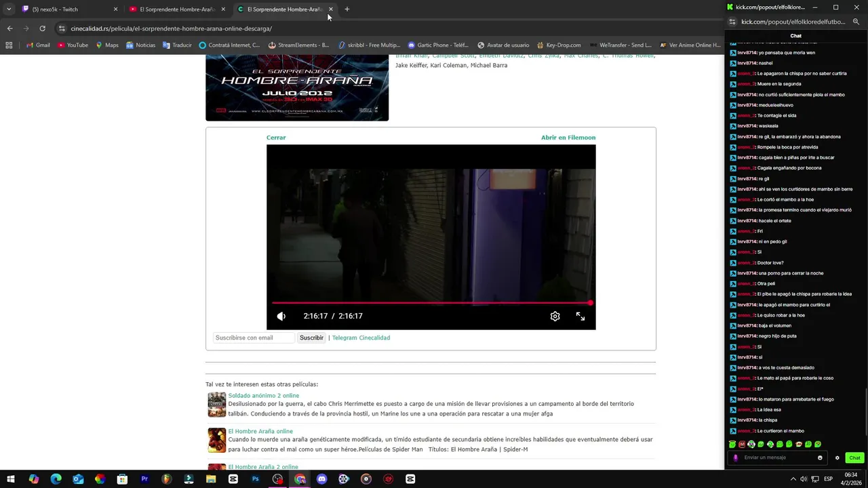Open Abrir en Filemoon link

[568, 138]
